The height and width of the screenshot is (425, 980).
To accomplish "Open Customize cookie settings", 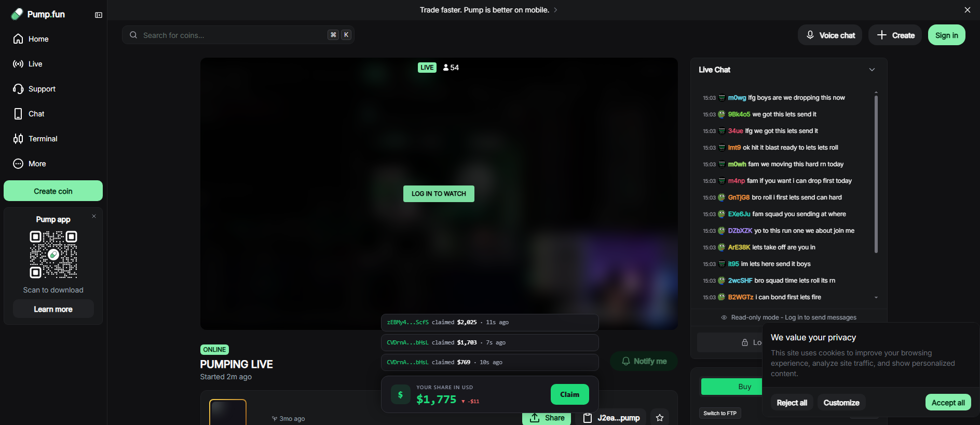I will pos(841,403).
